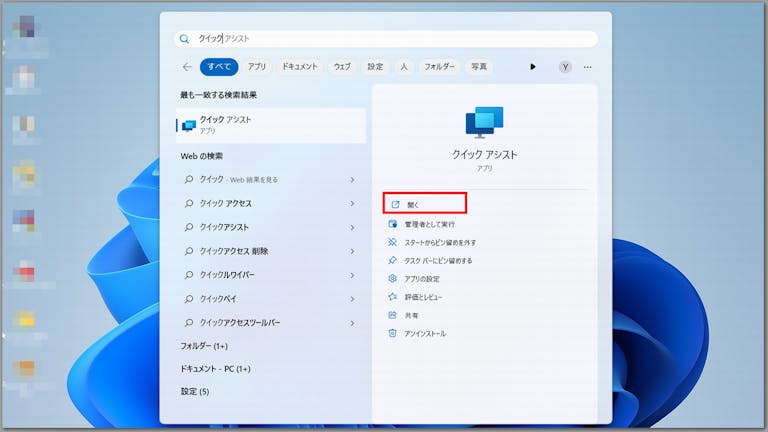Click the large クイック アシスト app icon
Viewport: 768px width, 432px height.
click(484, 122)
